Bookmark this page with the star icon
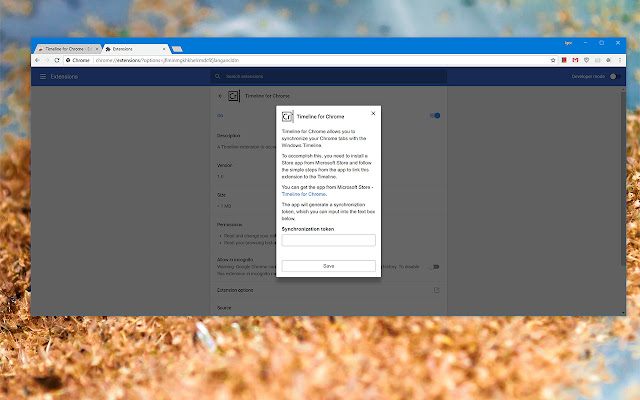 coord(553,60)
